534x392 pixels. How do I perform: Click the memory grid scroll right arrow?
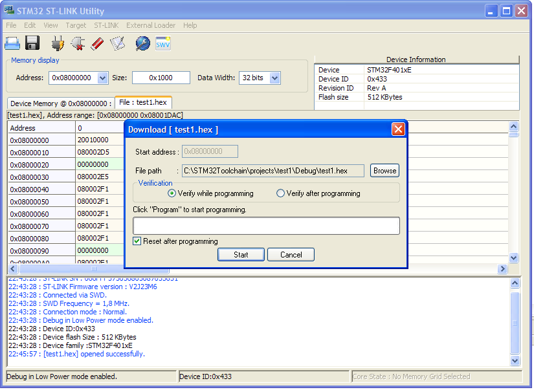click(x=502, y=269)
